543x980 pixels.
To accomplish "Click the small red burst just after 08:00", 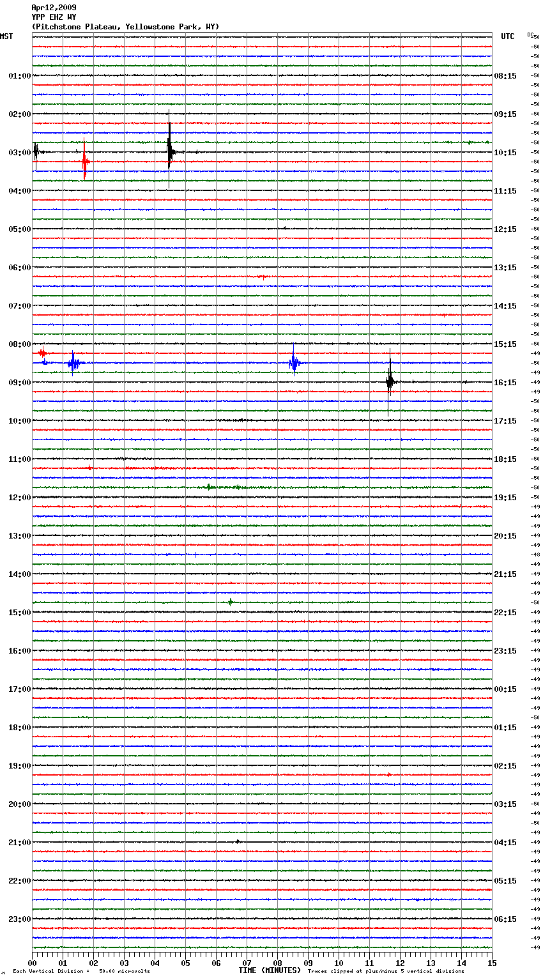I will [42, 353].
